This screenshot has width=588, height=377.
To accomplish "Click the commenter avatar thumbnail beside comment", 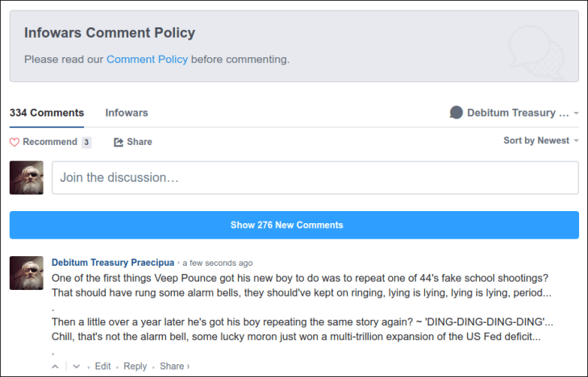I will pos(27,273).
